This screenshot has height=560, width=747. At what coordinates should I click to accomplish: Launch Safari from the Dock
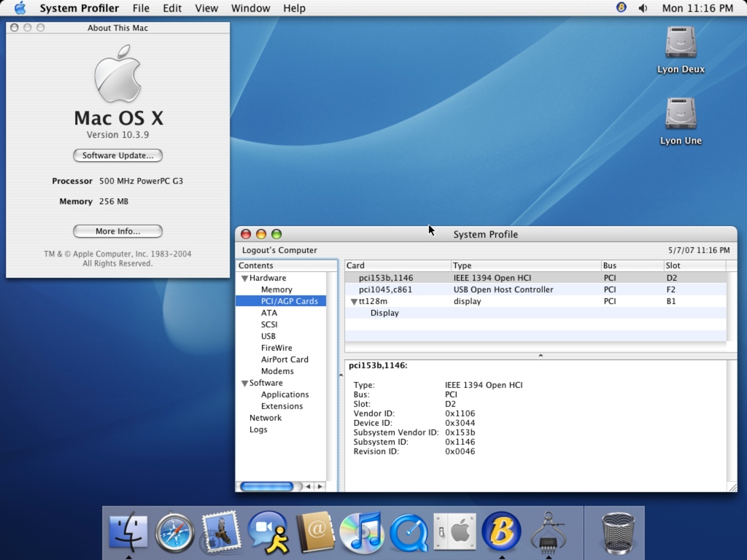click(175, 533)
